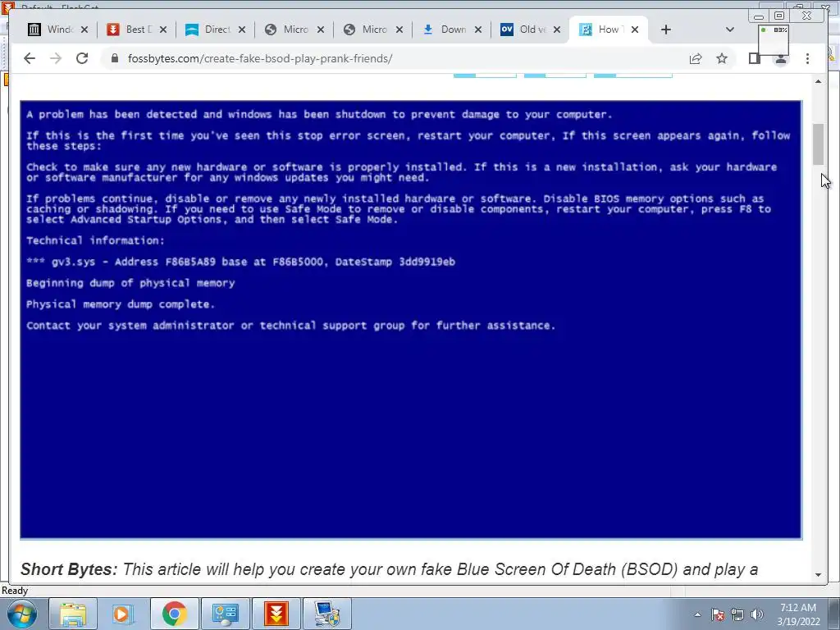This screenshot has height=630, width=840.
Task: Click the page scroll down arrow
Action: (818, 575)
